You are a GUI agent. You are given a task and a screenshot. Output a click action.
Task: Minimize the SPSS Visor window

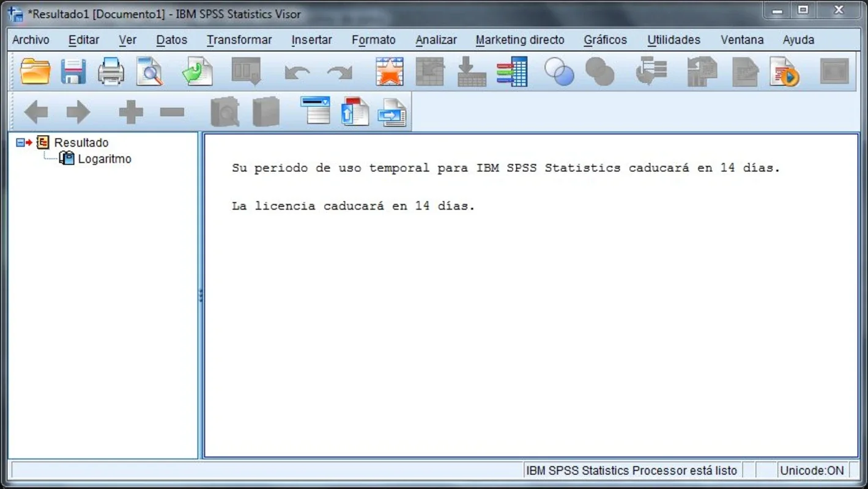(777, 10)
